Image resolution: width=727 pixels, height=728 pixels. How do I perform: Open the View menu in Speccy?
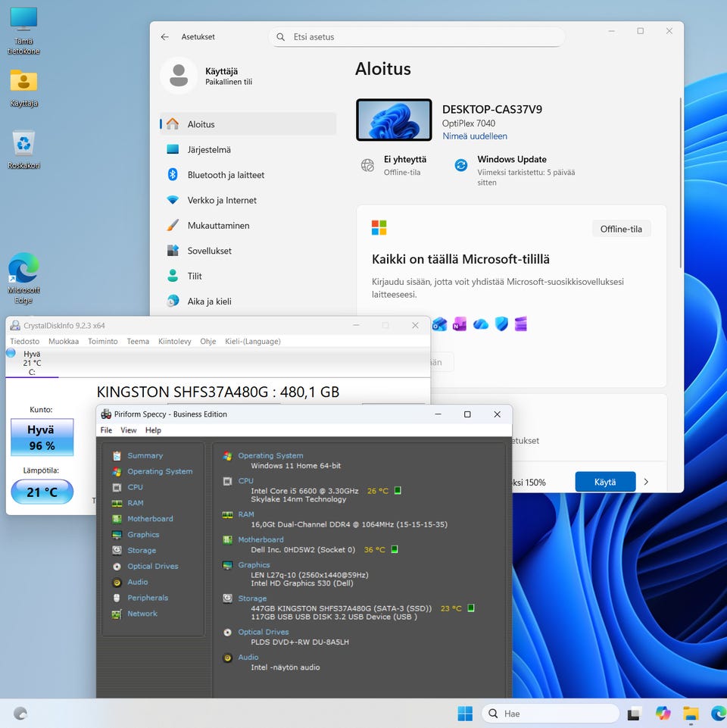point(129,430)
